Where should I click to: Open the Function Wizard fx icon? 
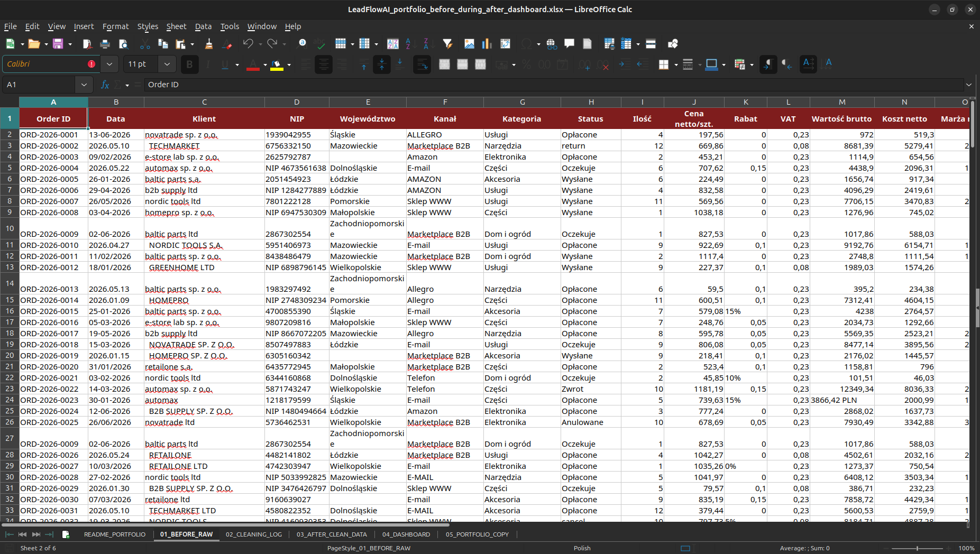(x=105, y=85)
